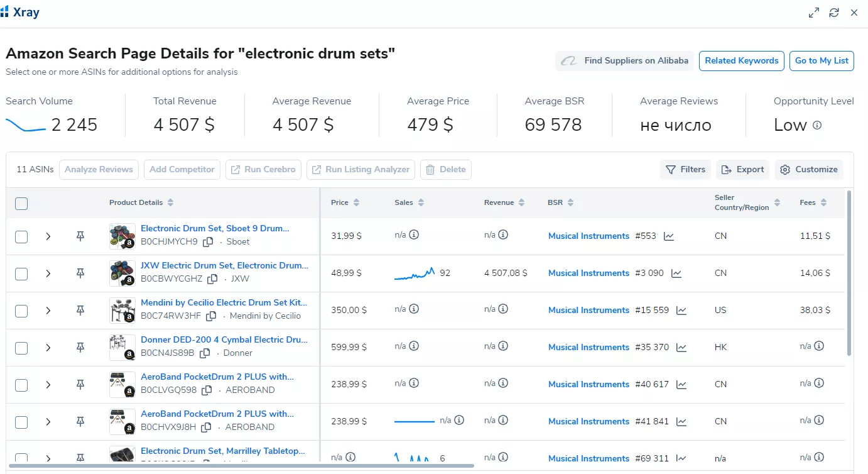This screenshot has width=868, height=474.
Task: Expand Xray window with the fullscreen icon
Action: tap(814, 13)
